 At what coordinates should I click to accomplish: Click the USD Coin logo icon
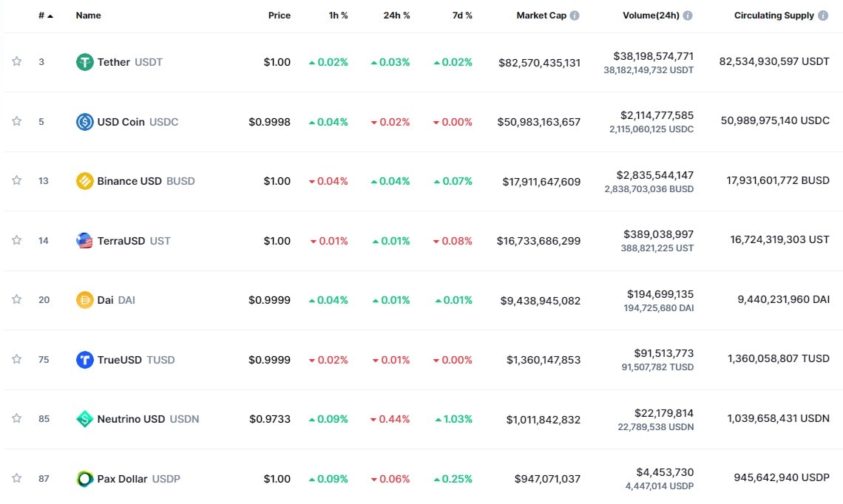[85, 122]
